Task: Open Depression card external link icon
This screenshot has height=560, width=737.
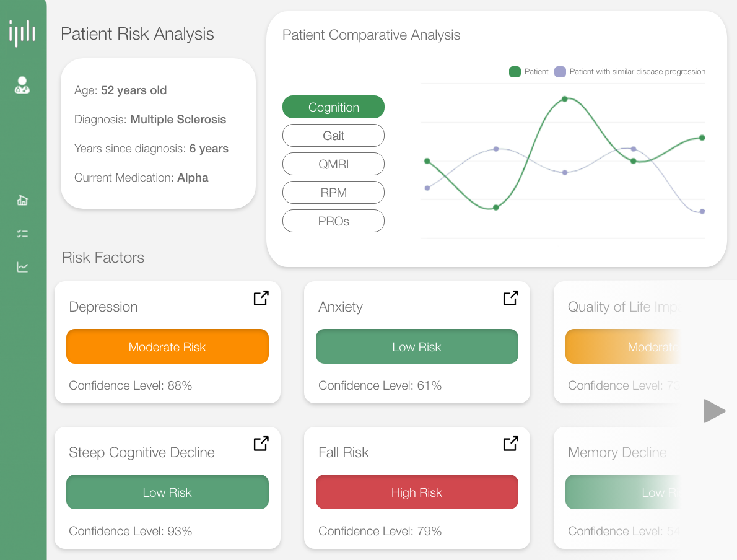Action: click(261, 298)
